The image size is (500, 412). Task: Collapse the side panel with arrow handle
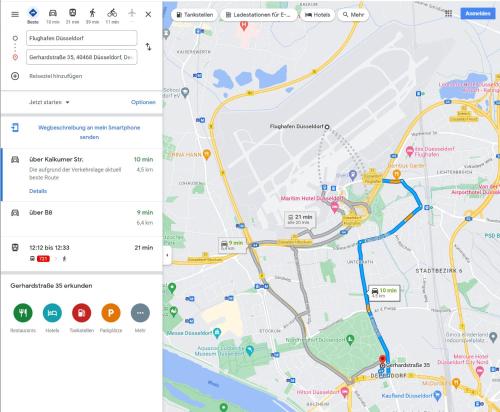click(167, 255)
